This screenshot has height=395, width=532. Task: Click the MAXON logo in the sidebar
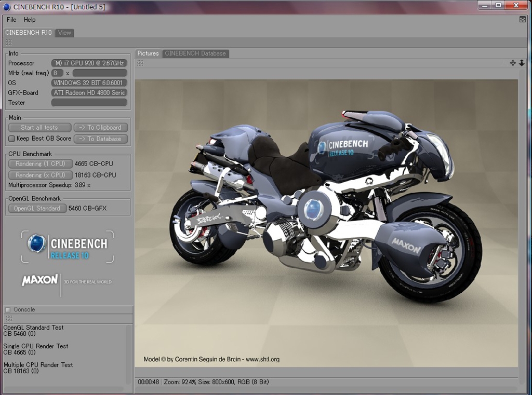[x=40, y=280]
